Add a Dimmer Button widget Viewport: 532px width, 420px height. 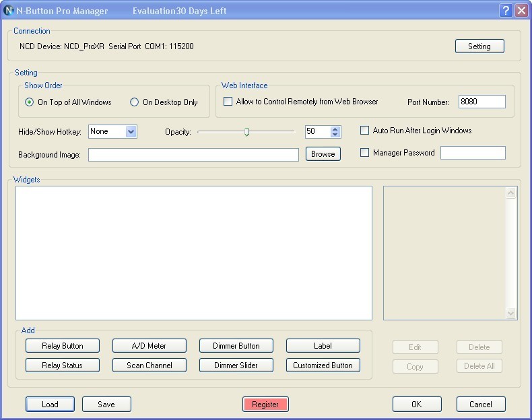(236, 346)
